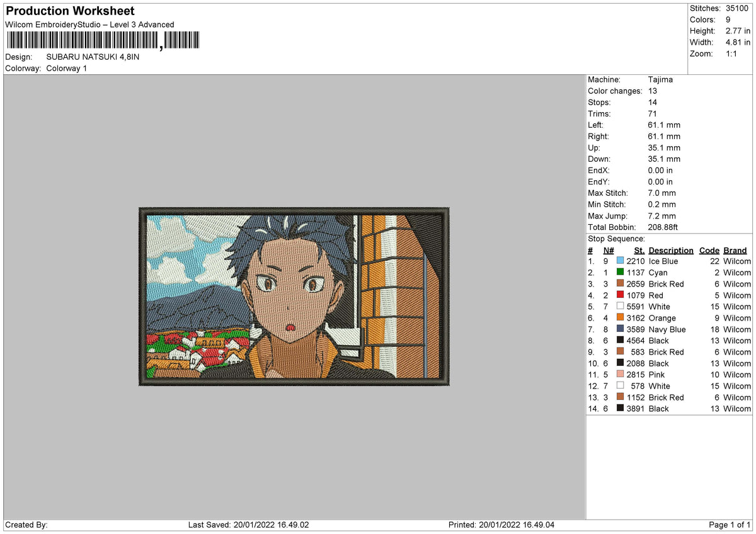Image resolution: width=756 pixels, height=534 pixels.
Task: Click the Black swatch in stop 8
Action: 621,341
